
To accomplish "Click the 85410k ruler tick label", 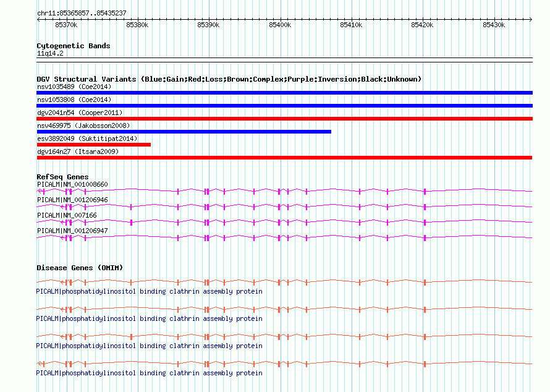I will tap(351, 25).
